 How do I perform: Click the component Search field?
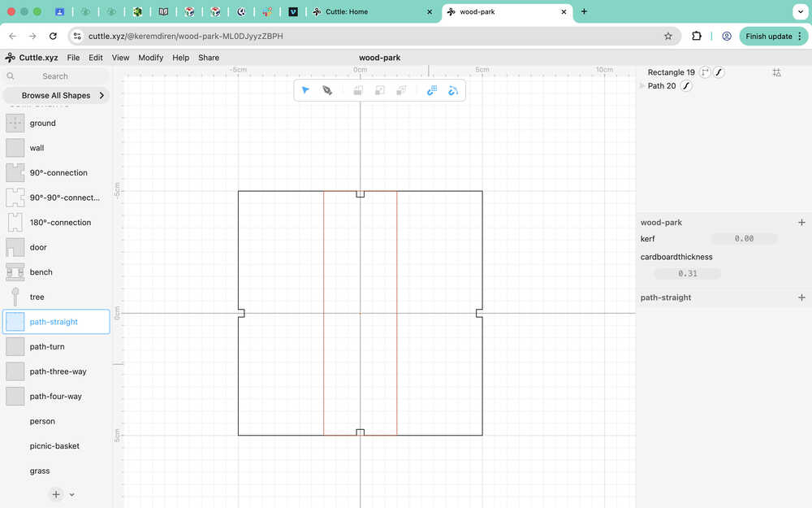point(56,76)
